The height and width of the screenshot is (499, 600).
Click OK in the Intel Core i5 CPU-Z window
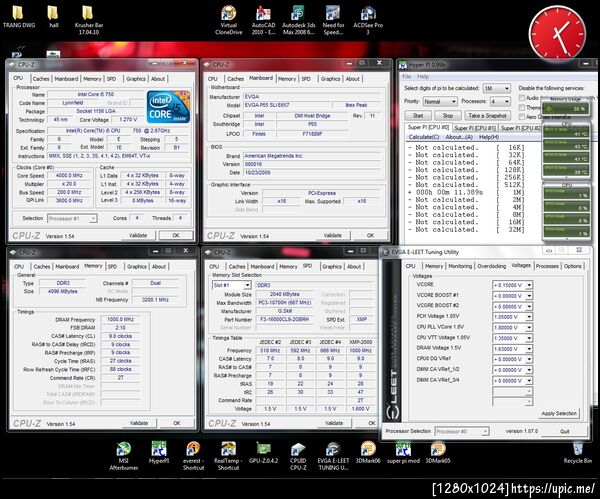coord(176,235)
